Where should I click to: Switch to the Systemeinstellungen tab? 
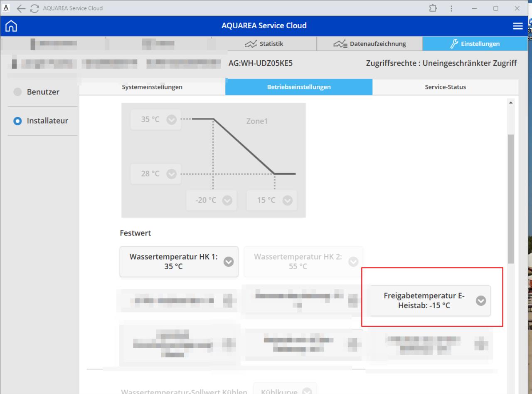click(x=152, y=87)
